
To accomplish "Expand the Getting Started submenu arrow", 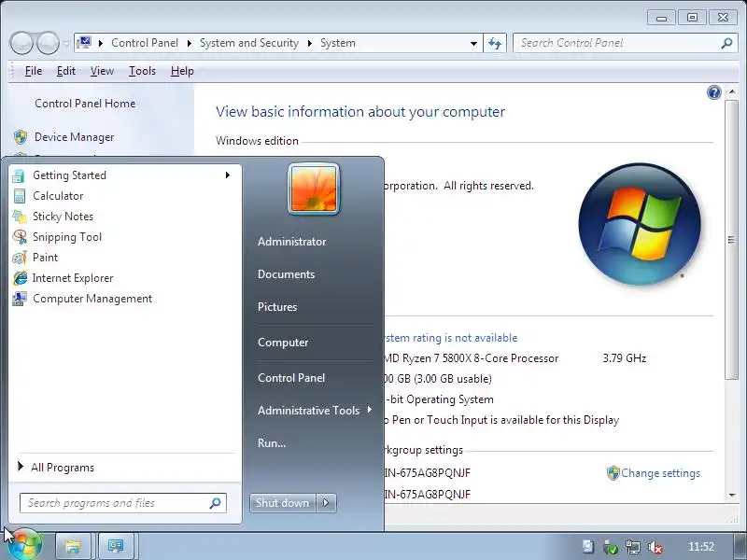I will pyautogui.click(x=227, y=175).
